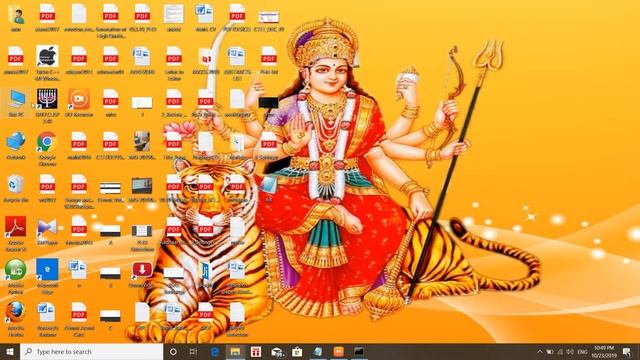Open File Explorer on the taskbar
Image resolution: width=640 pixels, height=360 pixels.
coord(235,352)
